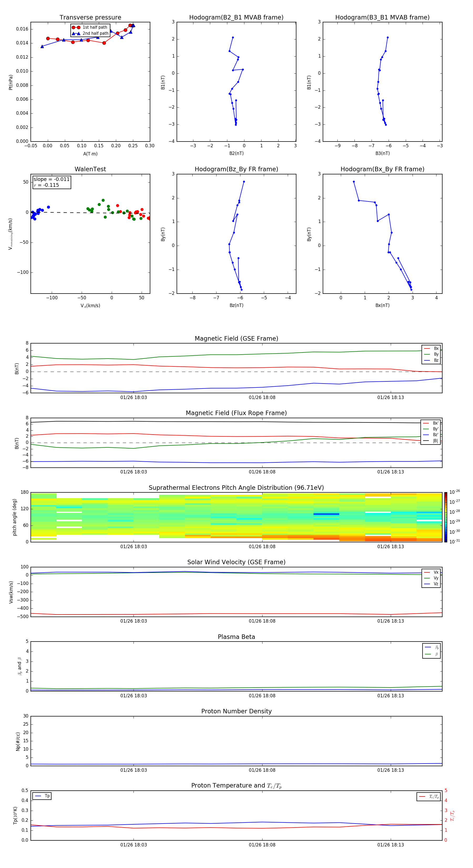This screenshot has height=868, width=473.
Task: Select Vx in the solar wind legend
Action: (x=431, y=572)
